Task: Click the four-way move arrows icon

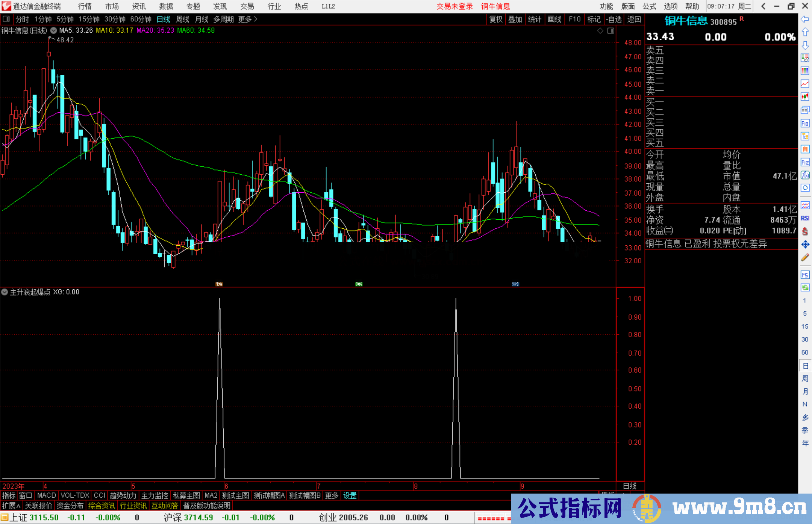Action: pos(804,245)
